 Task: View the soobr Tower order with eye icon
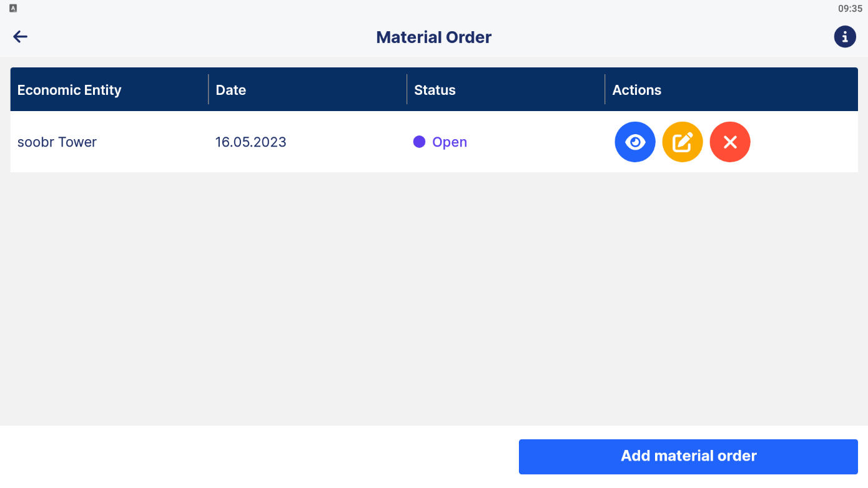pyautogui.click(x=635, y=142)
